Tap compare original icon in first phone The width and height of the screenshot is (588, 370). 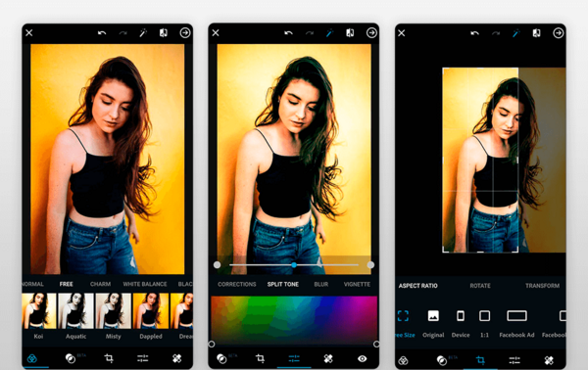[163, 33]
